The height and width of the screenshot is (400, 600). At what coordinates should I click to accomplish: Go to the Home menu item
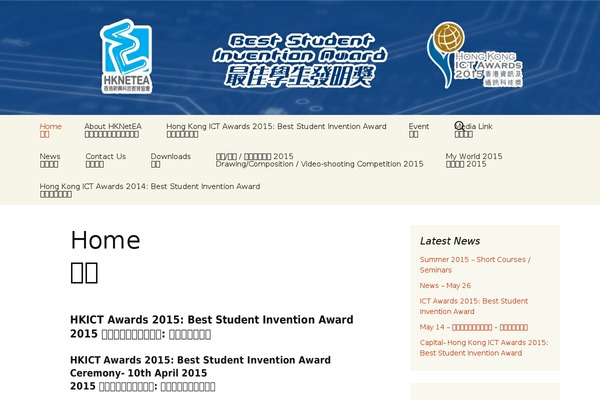[51, 130]
